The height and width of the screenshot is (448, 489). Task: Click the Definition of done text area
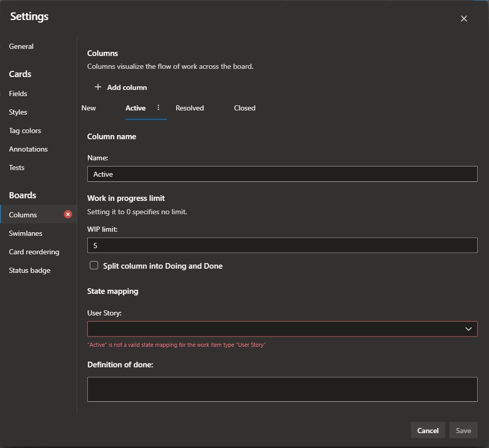pyautogui.click(x=282, y=389)
